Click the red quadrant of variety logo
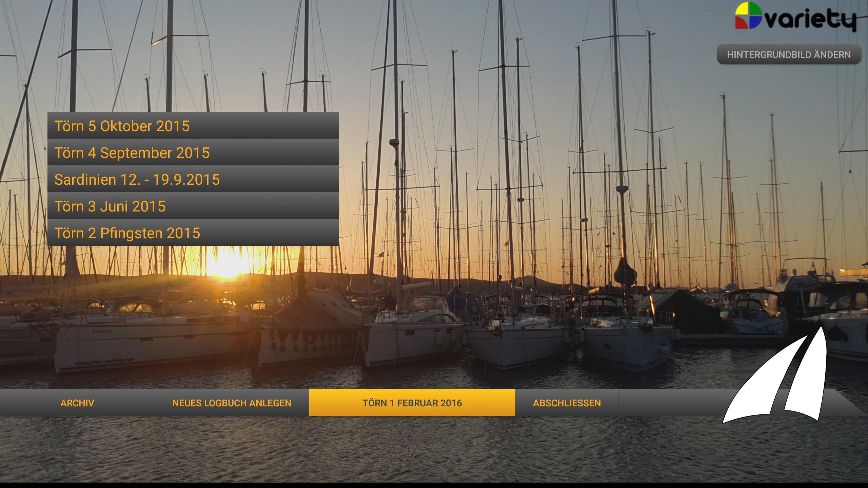The height and width of the screenshot is (488, 868). tap(741, 22)
